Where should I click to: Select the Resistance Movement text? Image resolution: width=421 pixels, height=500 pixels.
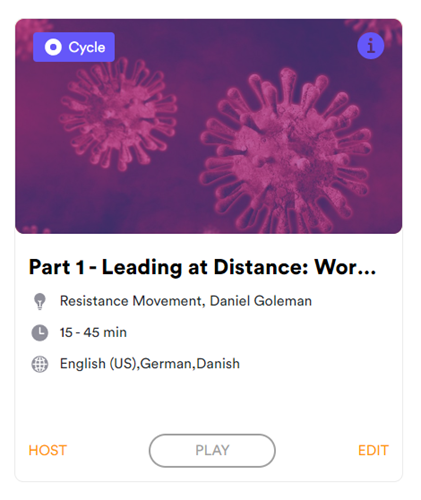(x=131, y=301)
